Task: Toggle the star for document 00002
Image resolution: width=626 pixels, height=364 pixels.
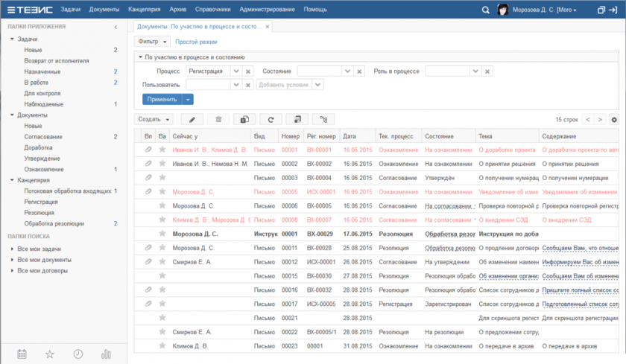Action: pyautogui.click(x=162, y=164)
